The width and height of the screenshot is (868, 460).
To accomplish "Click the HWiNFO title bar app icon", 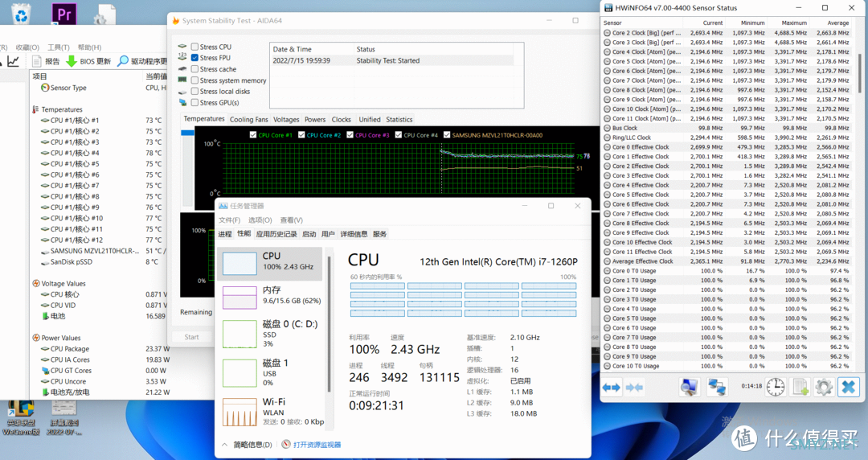I will point(608,8).
